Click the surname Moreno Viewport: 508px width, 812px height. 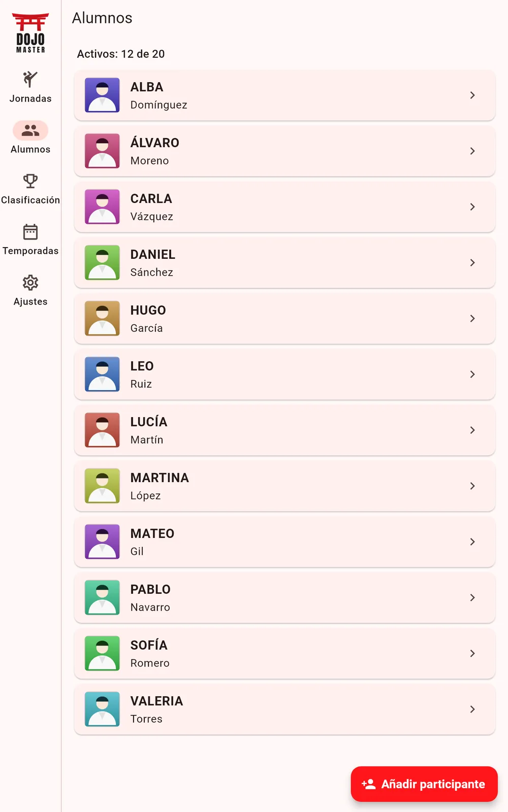coord(149,160)
